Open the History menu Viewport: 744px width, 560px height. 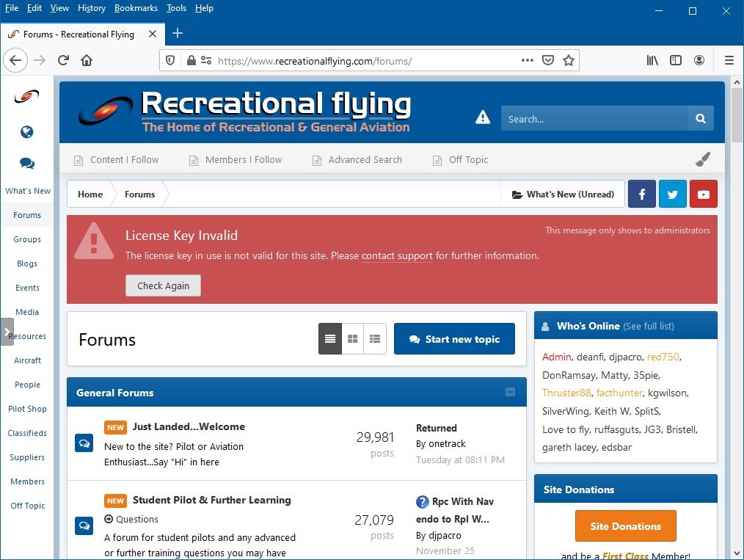92,8
